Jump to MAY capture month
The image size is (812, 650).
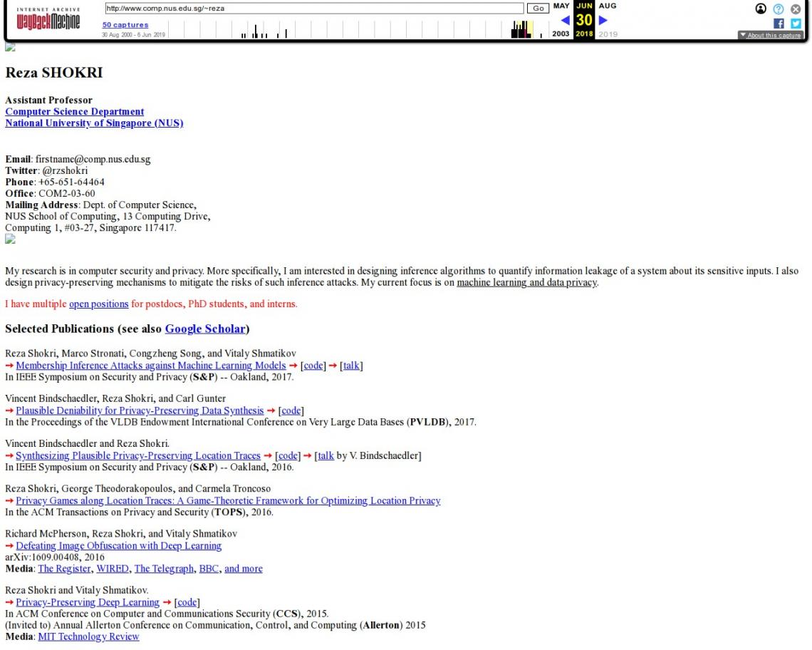coord(561,6)
